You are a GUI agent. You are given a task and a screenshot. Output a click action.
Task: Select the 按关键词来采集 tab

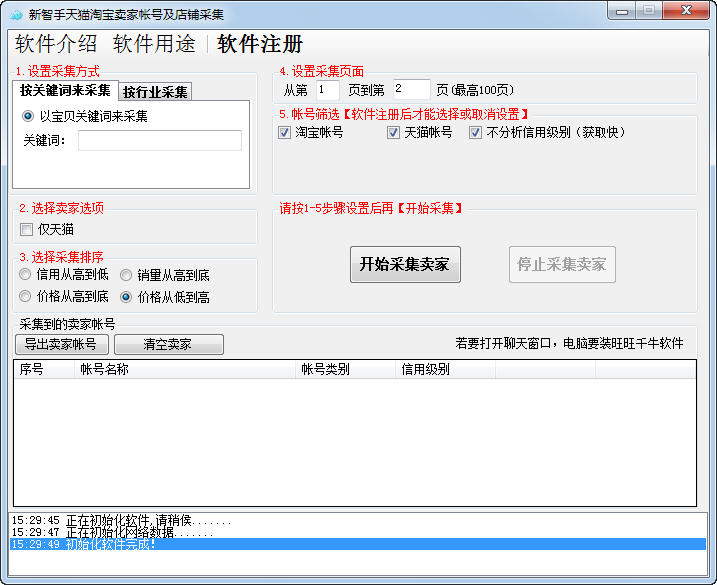(65, 90)
